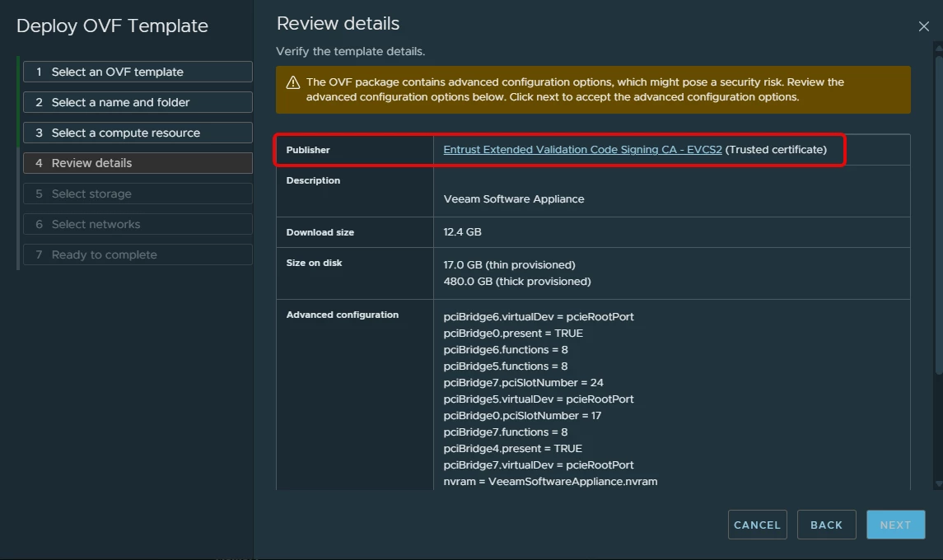943x560 pixels.
Task: Click the pciBridge7.pciSlotNumber = 24 line
Action: click(x=523, y=383)
